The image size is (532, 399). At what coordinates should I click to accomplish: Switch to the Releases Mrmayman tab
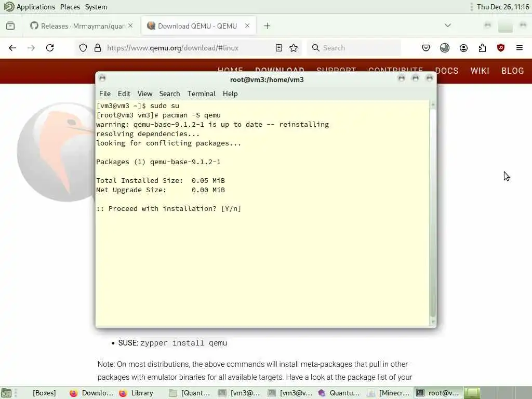pyautogui.click(x=82, y=26)
